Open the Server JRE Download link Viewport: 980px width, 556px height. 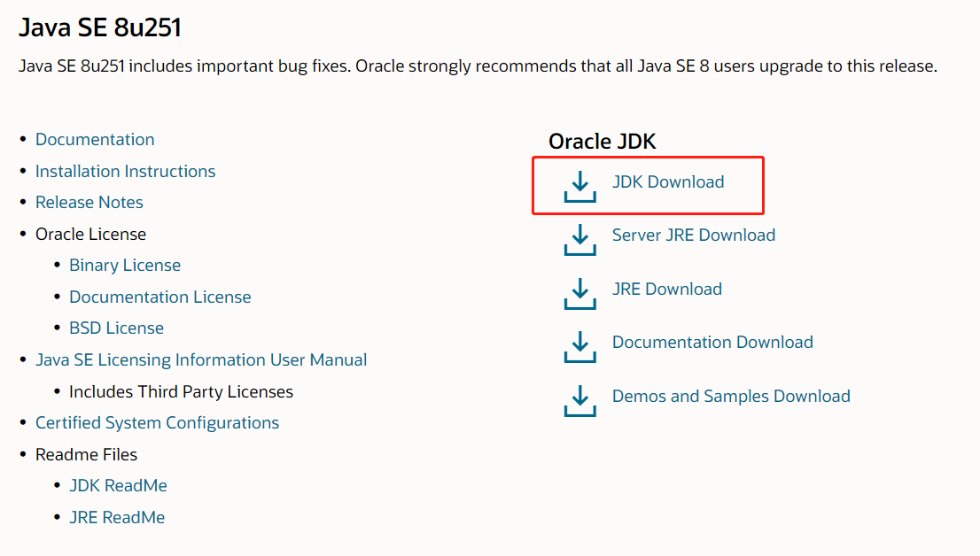pyautogui.click(x=693, y=235)
